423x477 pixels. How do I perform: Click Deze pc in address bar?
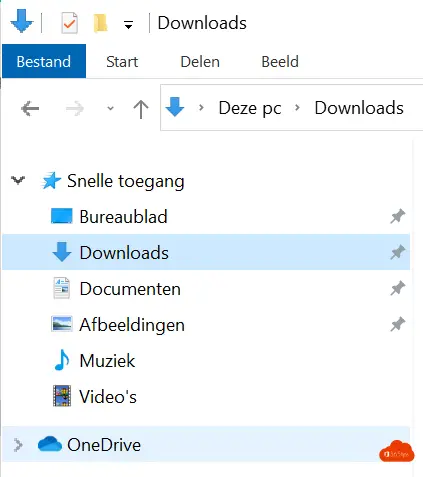[250, 108]
